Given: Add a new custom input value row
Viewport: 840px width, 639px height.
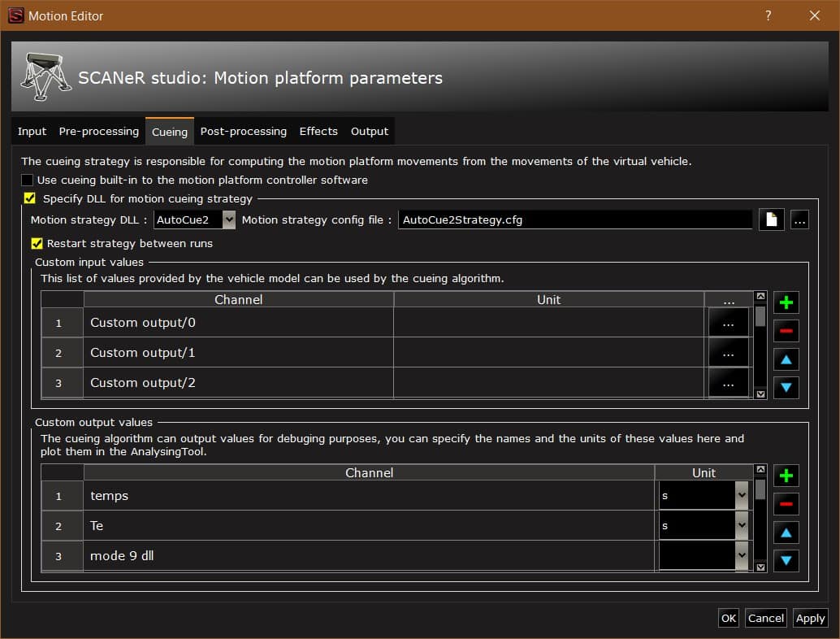Looking at the screenshot, I should click(786, 303).
